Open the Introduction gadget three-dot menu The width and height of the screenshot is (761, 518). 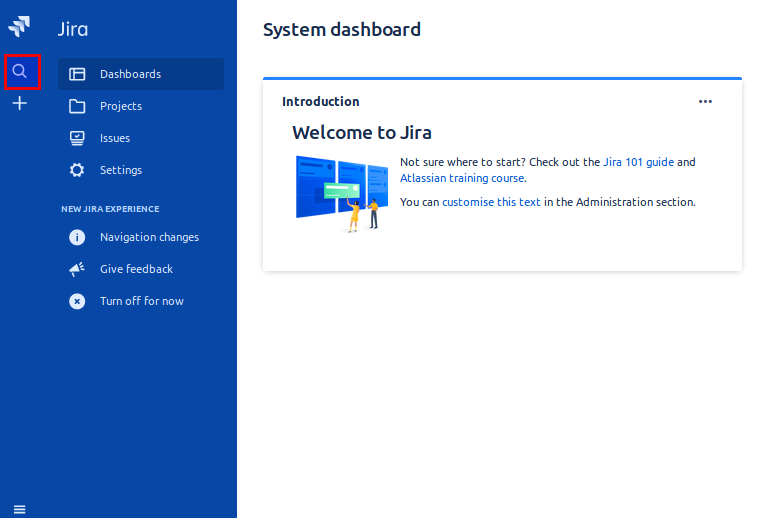pyautogui.click(x=705, y=101)
